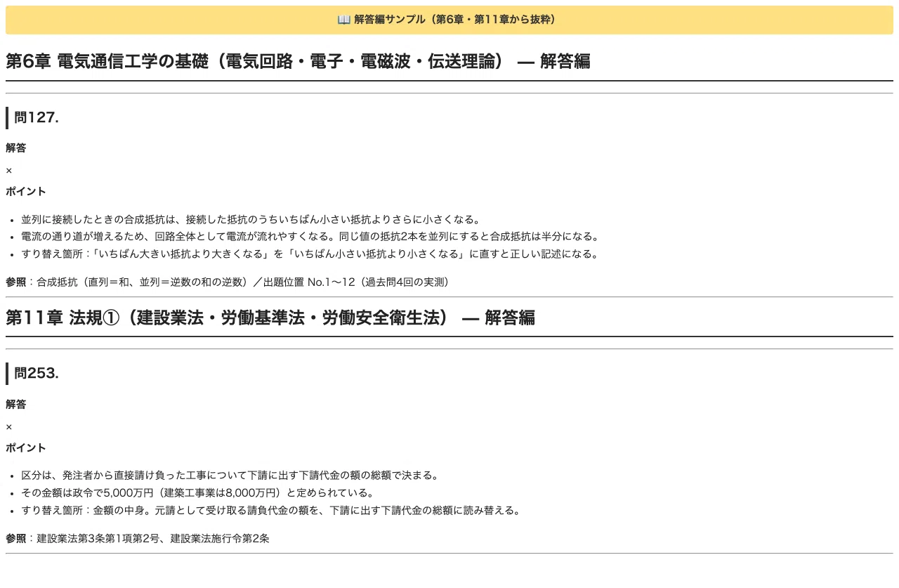Click the bullet starting 電流の通り道が増えるため
Screen dimensions: 899x588
pyautogui.click(x=310, y=237)
